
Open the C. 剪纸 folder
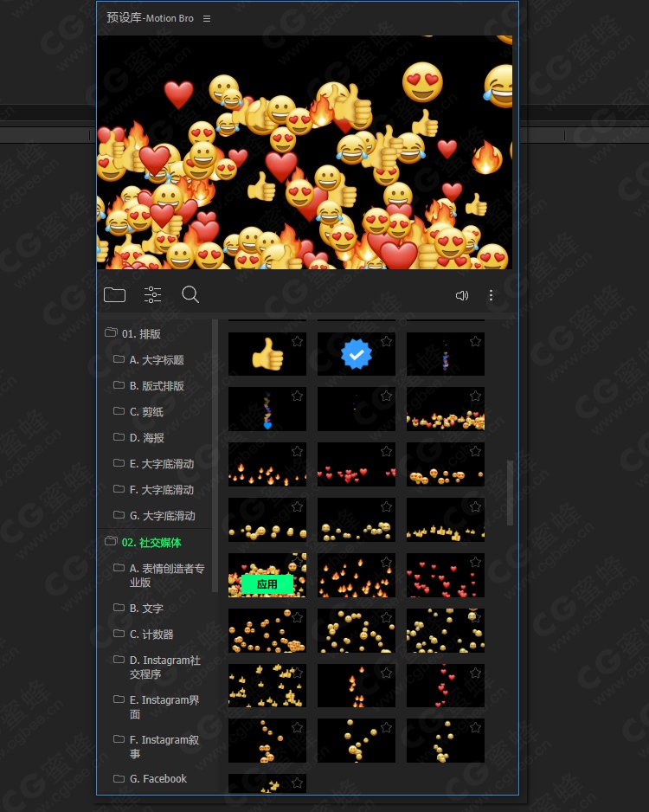[138, 411]
